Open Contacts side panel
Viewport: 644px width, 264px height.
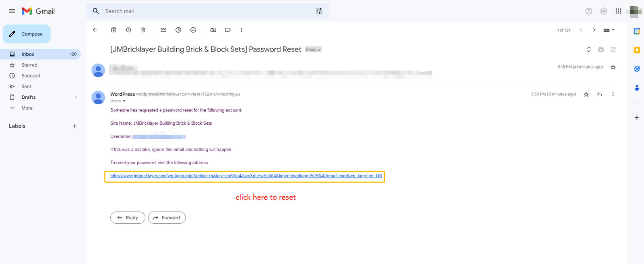coord(637,88)
